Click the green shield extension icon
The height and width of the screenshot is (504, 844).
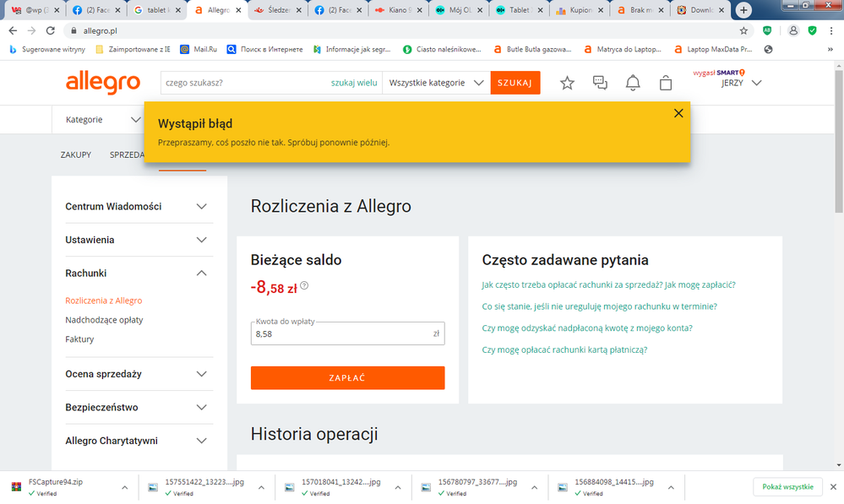click(812, 30)
